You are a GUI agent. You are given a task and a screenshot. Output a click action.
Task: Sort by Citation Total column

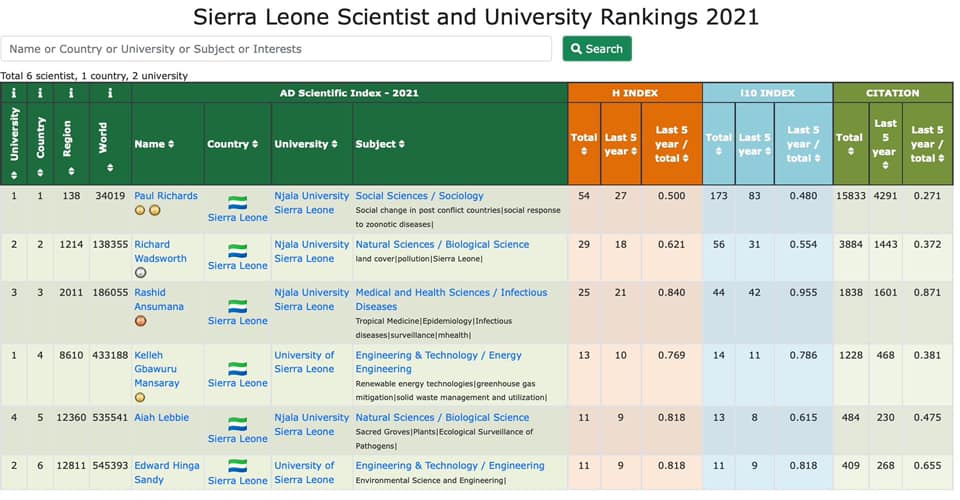tap(849, 144)
